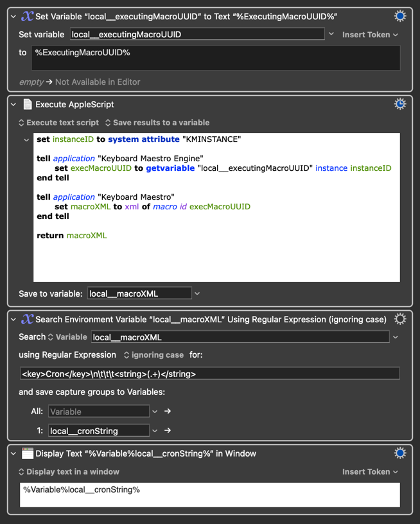Change the "ignoring case" regex option

[x=153, y=355]
